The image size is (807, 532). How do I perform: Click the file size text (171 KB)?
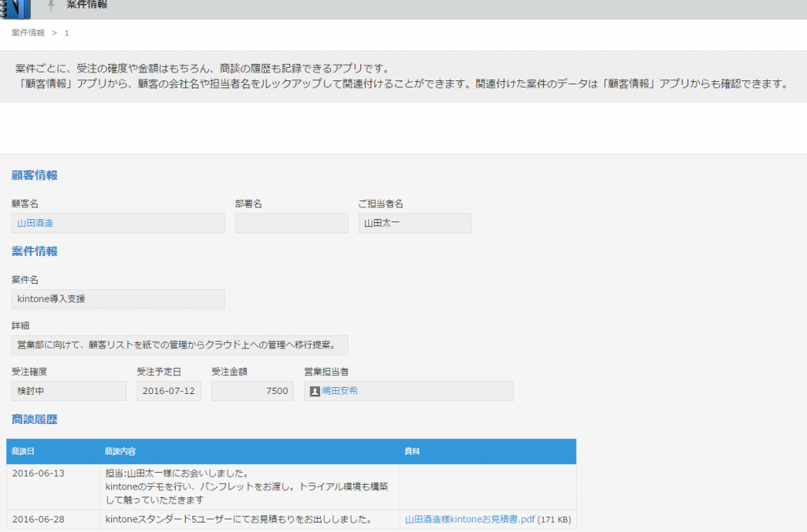pos(554,519)
